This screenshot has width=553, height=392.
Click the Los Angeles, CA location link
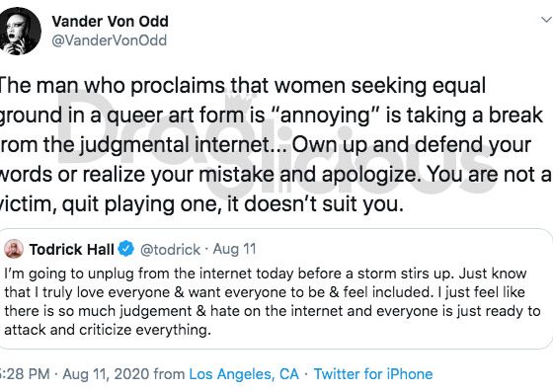[244, 374]
